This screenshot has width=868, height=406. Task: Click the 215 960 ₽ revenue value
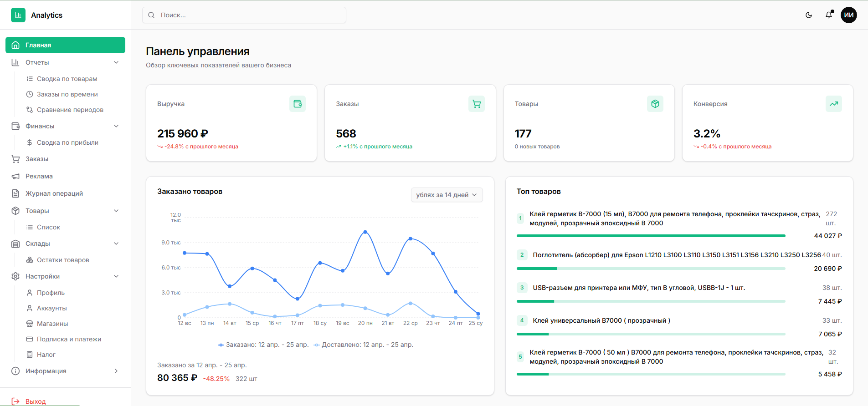tap(183, 133)
